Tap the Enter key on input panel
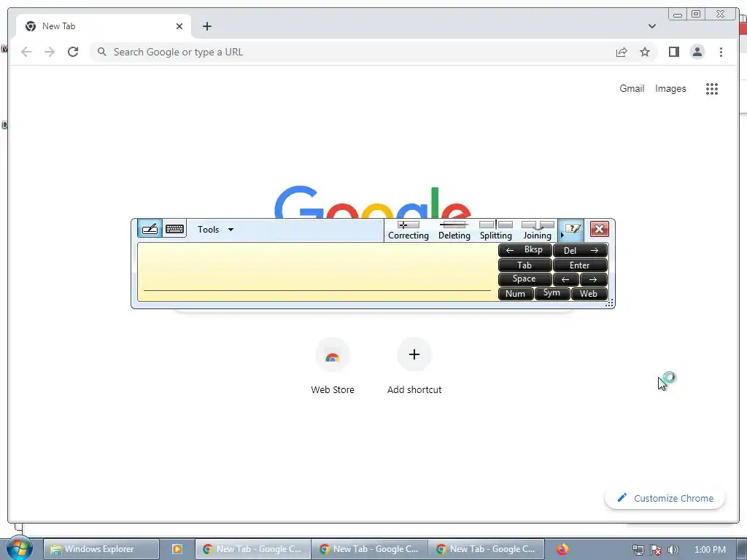The width and height of the screenshot is (747, 560). 580,265
